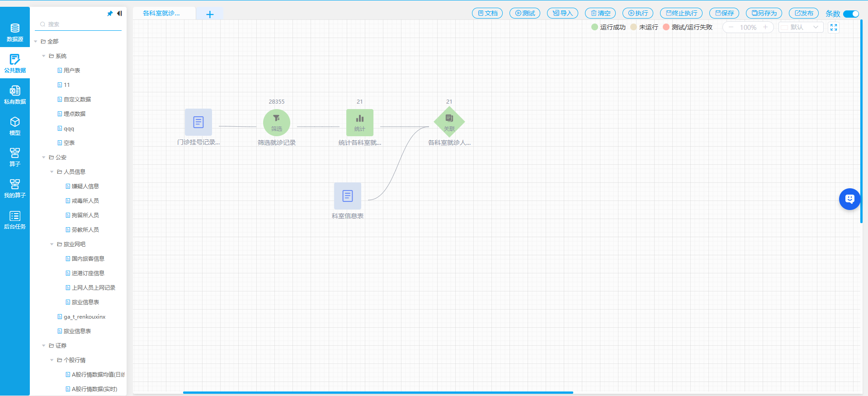The image size is (868, 396).
Task: Click the fullscreen canvas icon
Action: [834, 28]
